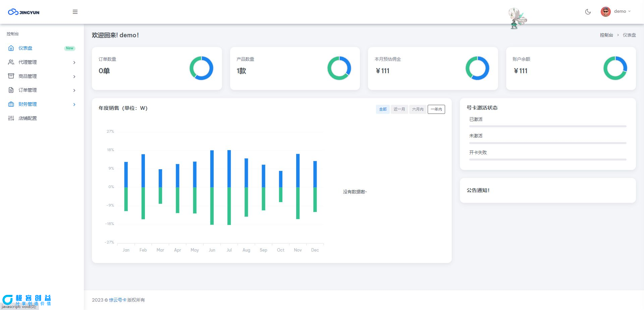
Task: Click the 惊云号卡 footer link
Action: pos(118,300)
